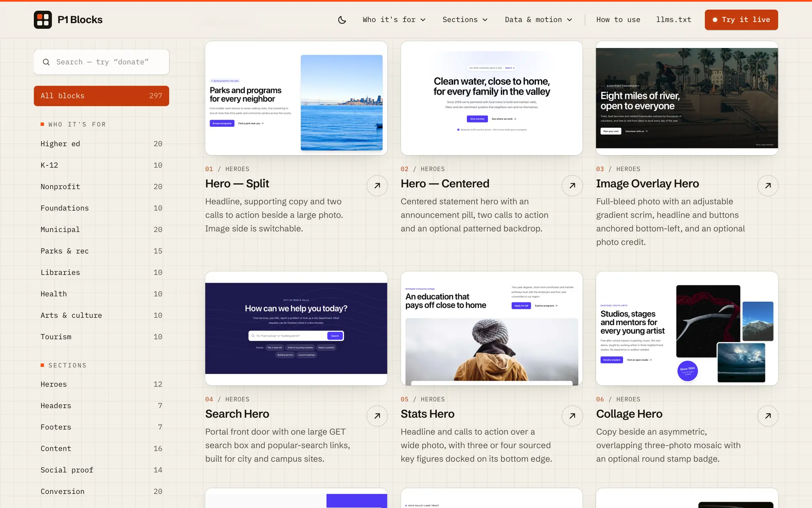The width and height of the screenshot is (812, 508).
Task: Click the SECTIONS sidebar heading
Action: tap(64, 365)
